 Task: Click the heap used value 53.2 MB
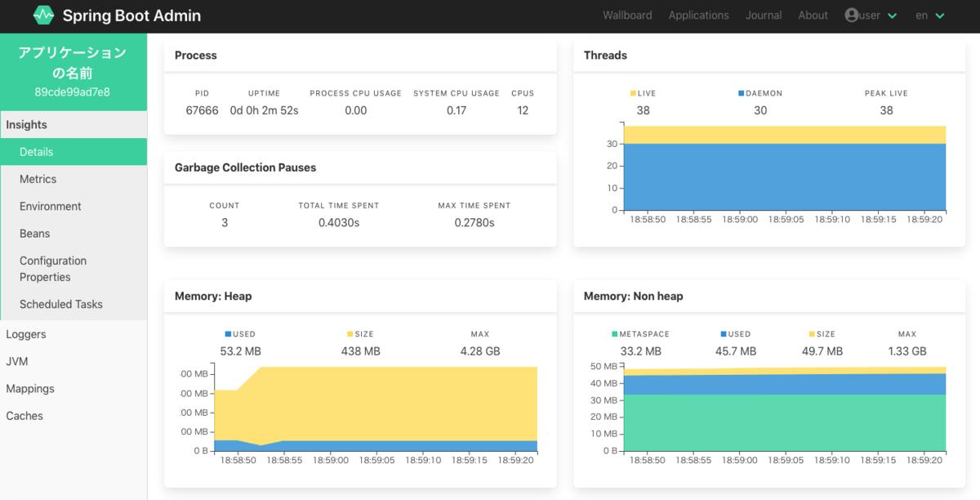click(240, 351)
